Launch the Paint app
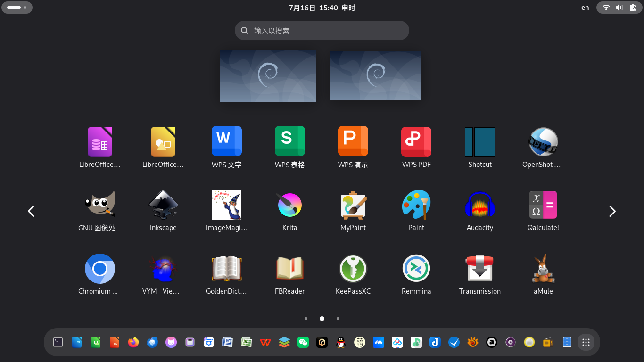 click(x=416, y=205)
